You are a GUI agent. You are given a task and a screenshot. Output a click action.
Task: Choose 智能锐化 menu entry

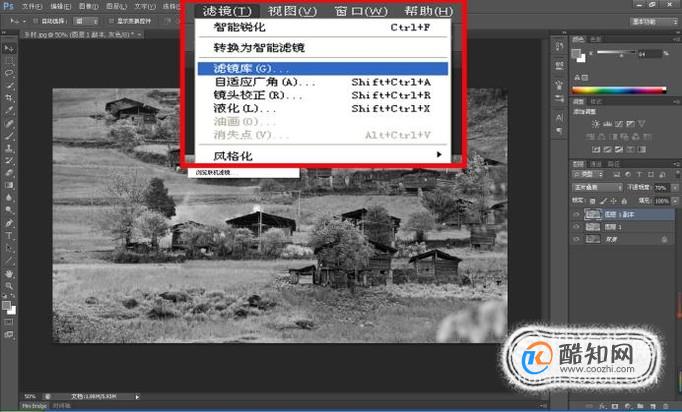point(323,27)
